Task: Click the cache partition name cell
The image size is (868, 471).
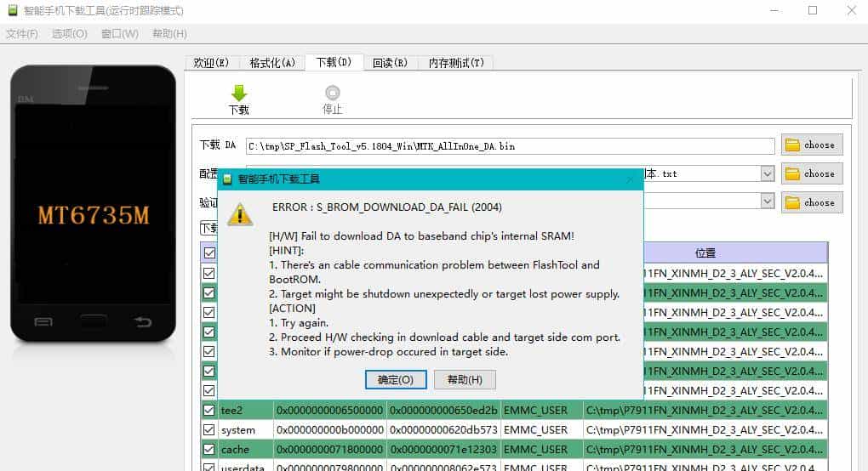Action: 245,449
